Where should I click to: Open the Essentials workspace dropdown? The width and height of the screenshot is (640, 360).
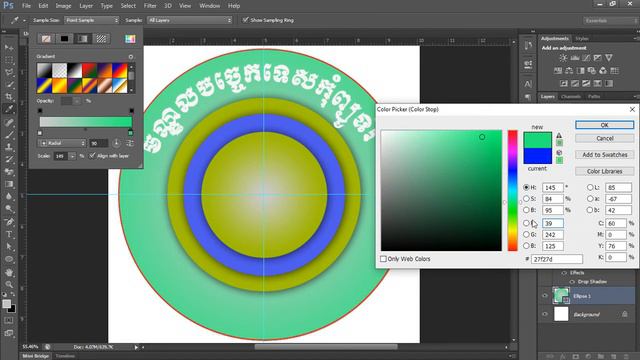[610, 20]
